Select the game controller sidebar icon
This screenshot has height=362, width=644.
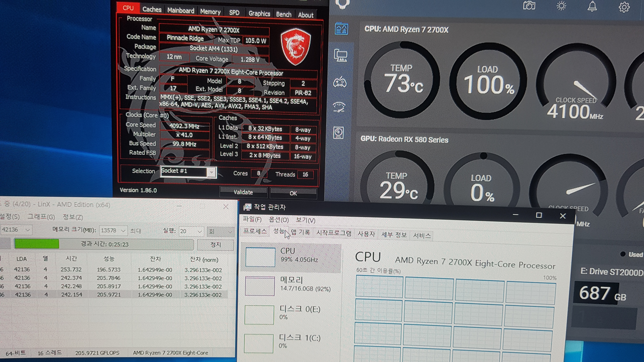coord(340,82)
